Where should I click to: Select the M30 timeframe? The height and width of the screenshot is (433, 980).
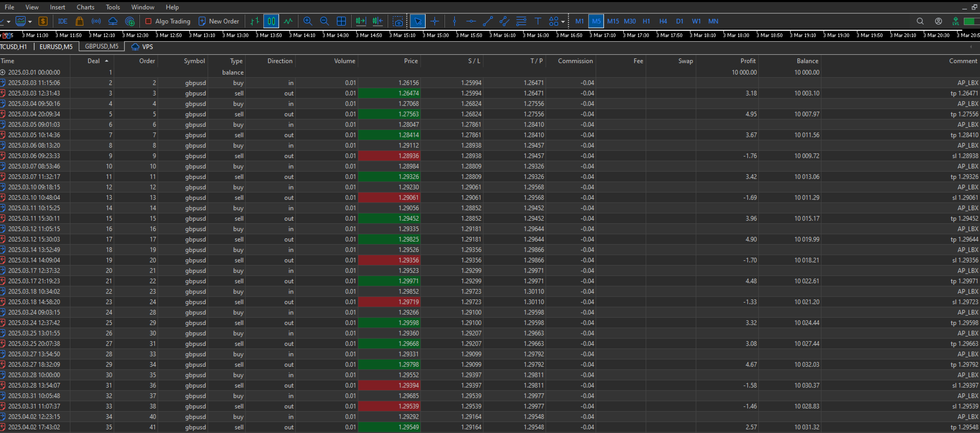[x=630, y=21]
